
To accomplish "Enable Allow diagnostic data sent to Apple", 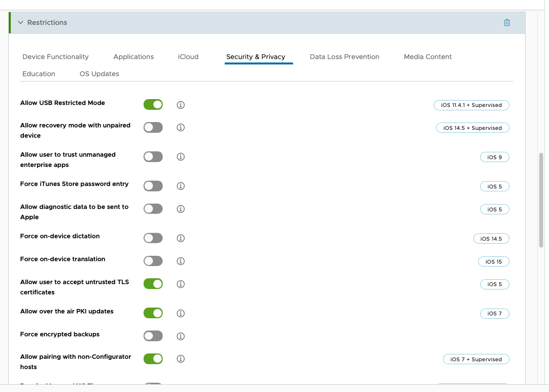I will point(153,209).
